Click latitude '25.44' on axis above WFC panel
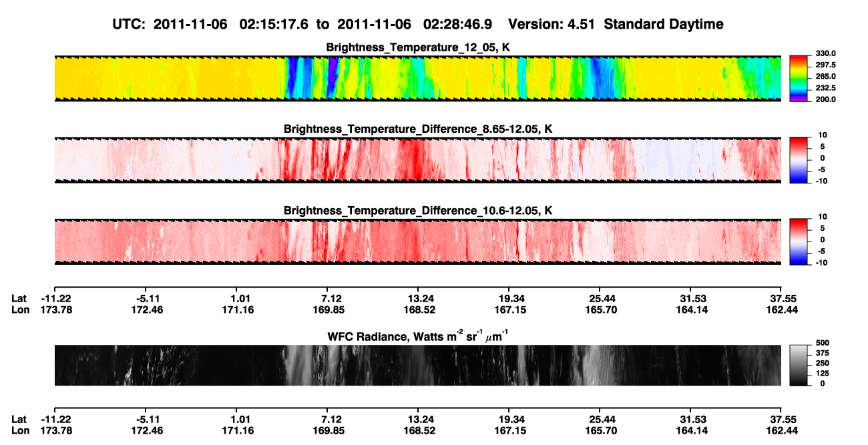Screen dimensions: 868x445 click(x=600, y=298)
